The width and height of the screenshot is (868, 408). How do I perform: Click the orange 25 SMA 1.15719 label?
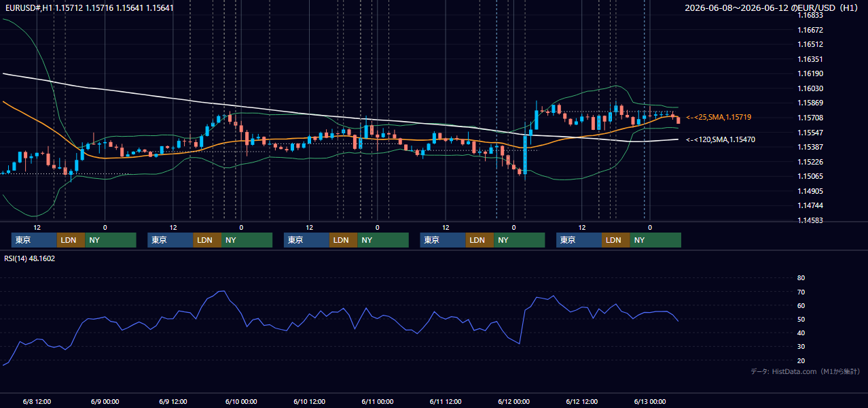(719, 117)
